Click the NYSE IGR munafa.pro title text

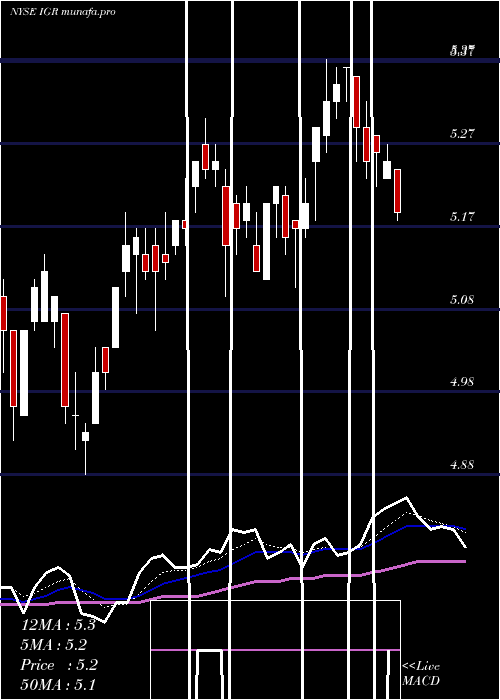tap(63, 12)
